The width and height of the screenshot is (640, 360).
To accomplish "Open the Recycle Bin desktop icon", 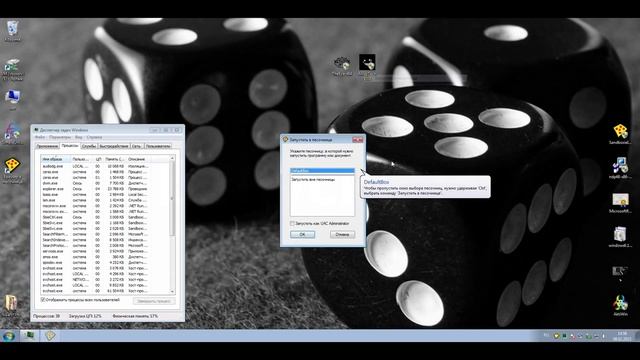I will tap(12, 30).
